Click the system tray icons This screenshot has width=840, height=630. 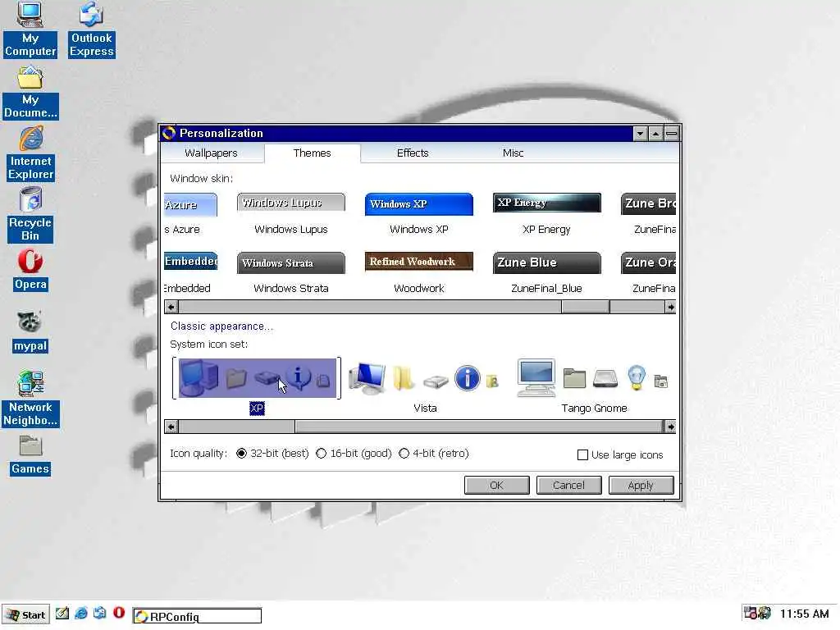click(x=757, y=614)
